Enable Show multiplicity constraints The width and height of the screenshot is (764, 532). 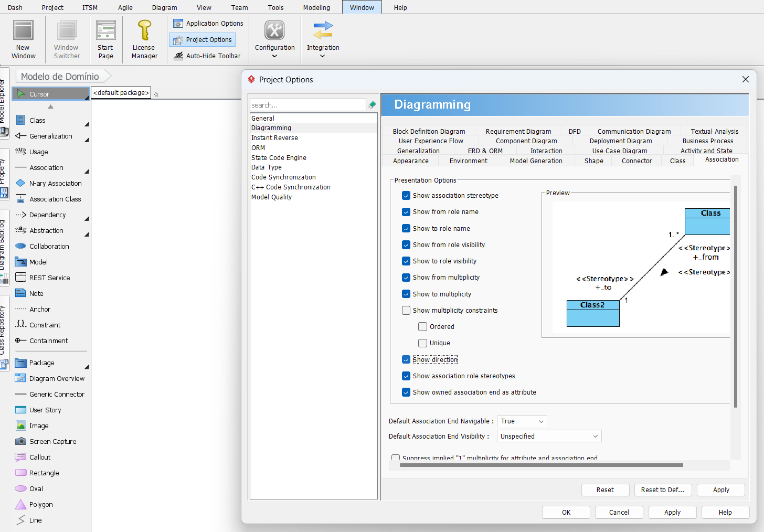point(406,311)
